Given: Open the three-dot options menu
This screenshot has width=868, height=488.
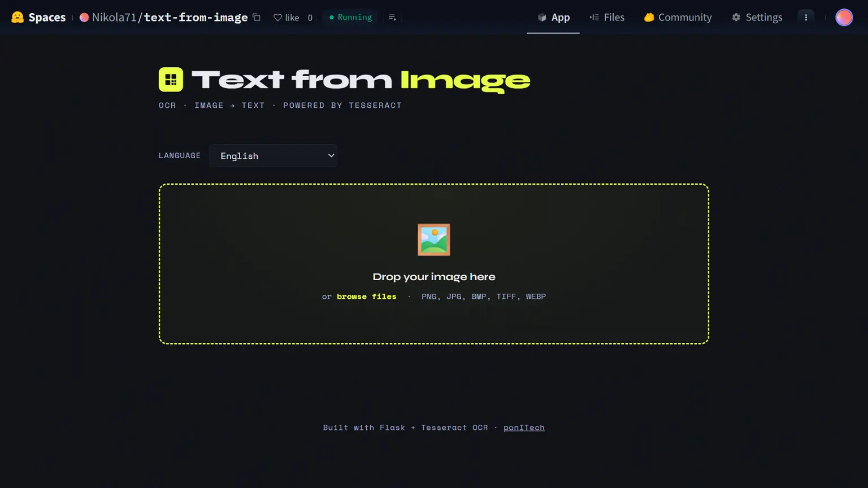Looking at the screenshot, I should pos(806,17).
